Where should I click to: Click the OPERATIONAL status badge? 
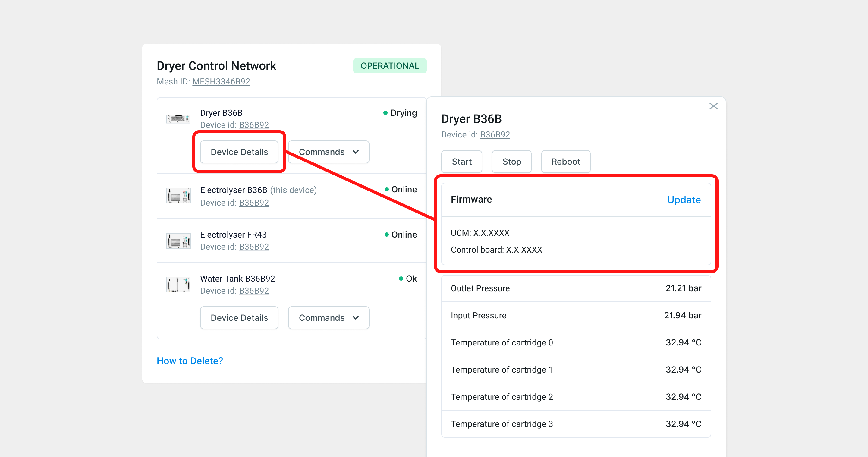click(390, 65)
